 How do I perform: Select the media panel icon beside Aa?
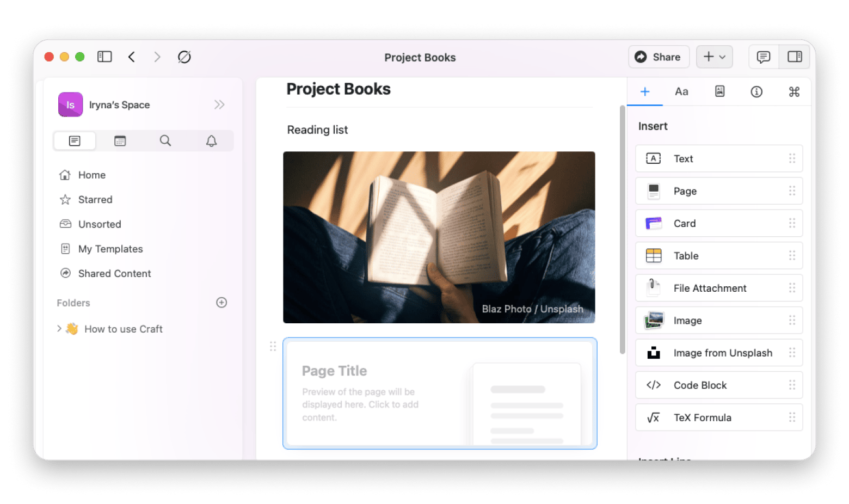[719, 91]
